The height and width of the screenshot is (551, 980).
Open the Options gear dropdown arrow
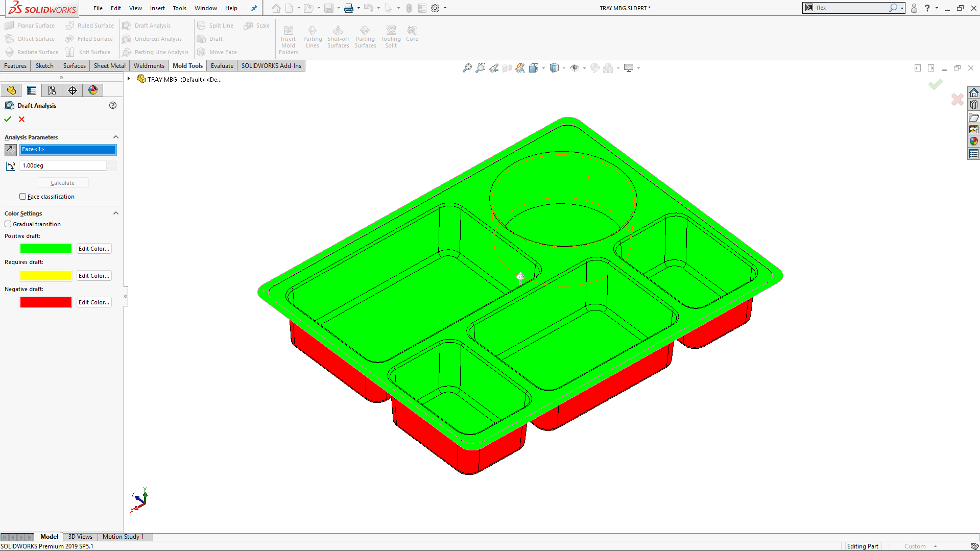click(445, 8)
